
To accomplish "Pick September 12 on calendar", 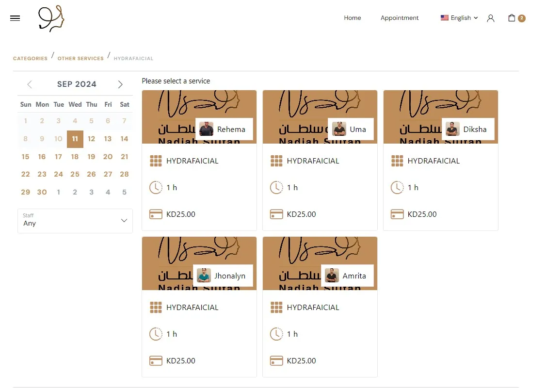I will (x=91, y=139).
